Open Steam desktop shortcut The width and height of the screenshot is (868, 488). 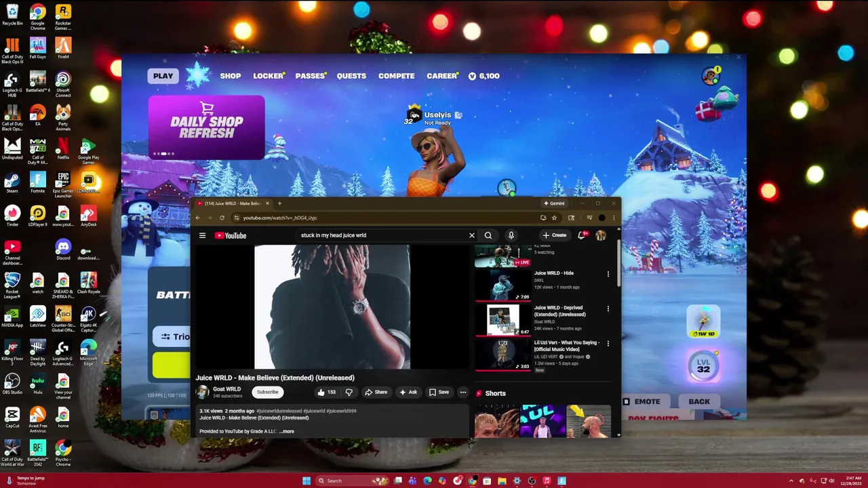12,183
